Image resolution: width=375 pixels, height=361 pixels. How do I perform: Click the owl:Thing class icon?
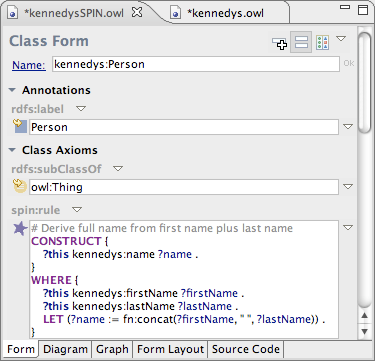pos(20,186)
